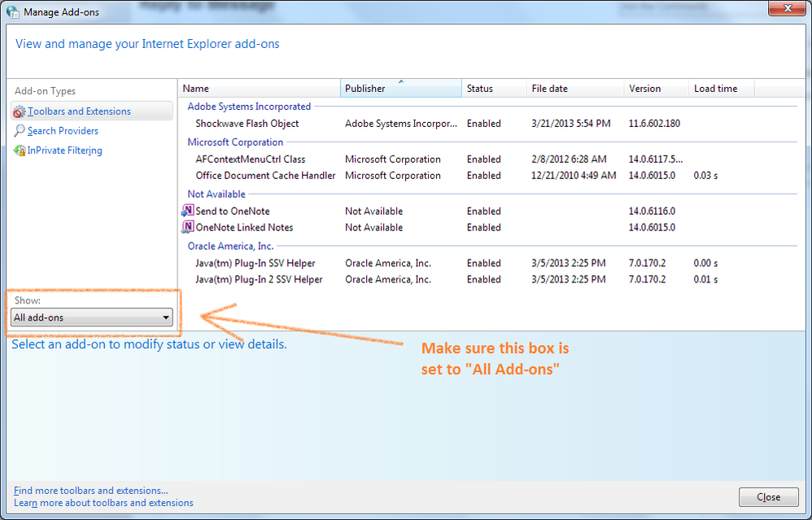Sort add-ons by Status column

[494, 89]
